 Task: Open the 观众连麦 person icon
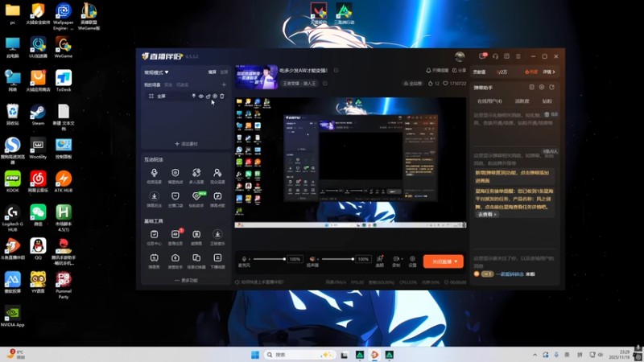point(217,173)
